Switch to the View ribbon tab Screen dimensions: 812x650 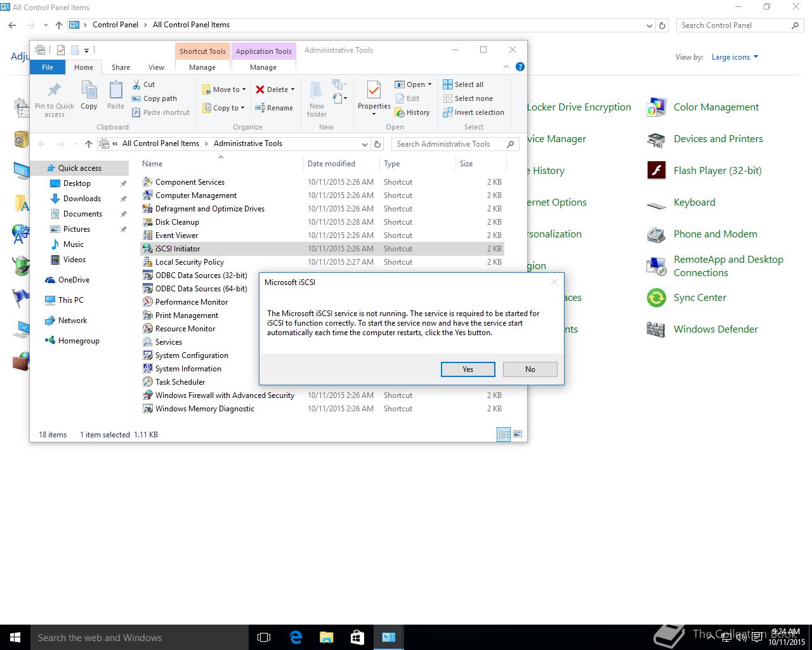click(156, 67)
